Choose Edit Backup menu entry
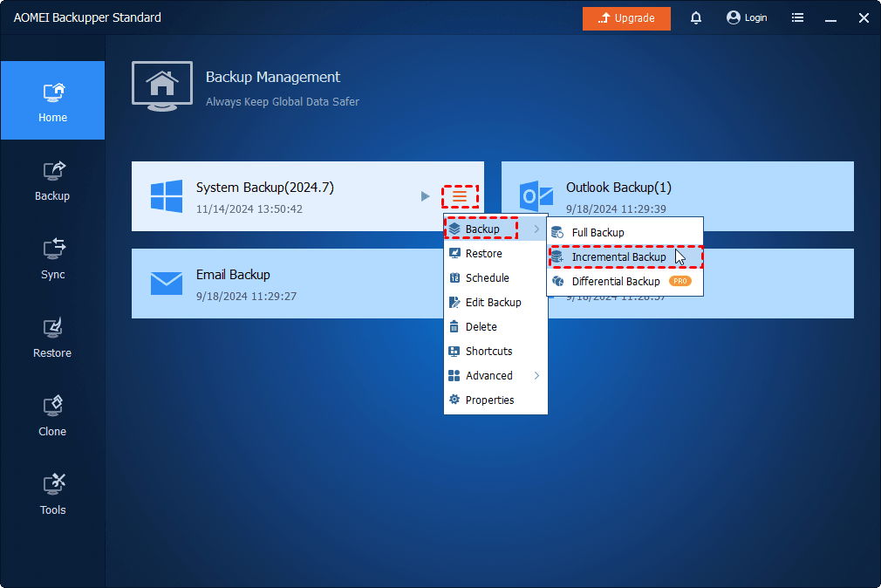Image resolution: width=881 pixels, height=588 pixels. pos(495,303)
